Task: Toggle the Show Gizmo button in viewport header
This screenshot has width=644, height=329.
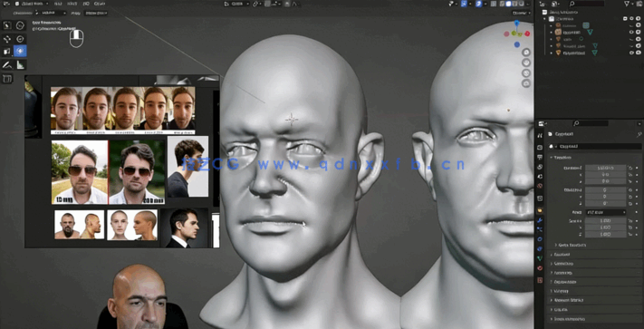Action: tap(464, 4)
